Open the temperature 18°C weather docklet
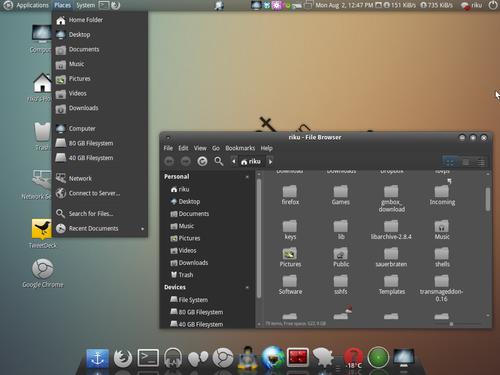500x375 pixels. pos(353,359)
